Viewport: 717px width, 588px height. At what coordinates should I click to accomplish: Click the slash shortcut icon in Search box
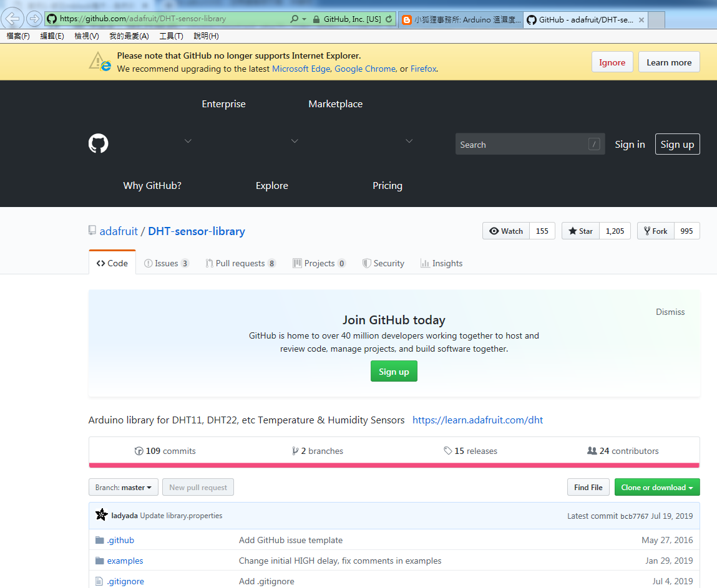click(x=594, y=145)
